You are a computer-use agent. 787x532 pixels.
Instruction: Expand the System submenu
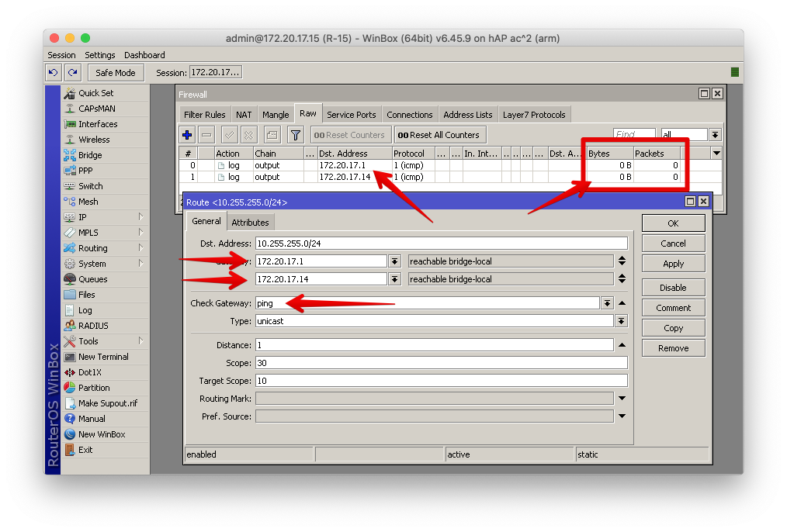[106, 264]
